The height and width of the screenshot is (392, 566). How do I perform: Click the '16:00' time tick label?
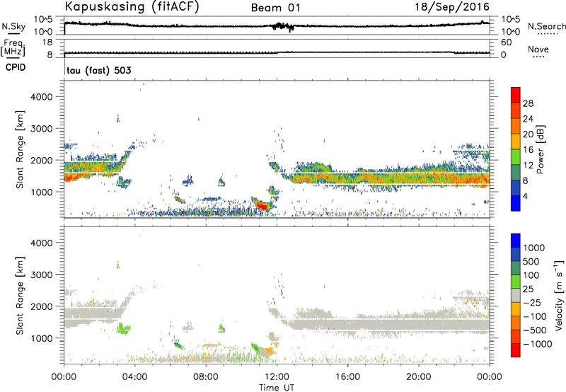pos(347,377)
